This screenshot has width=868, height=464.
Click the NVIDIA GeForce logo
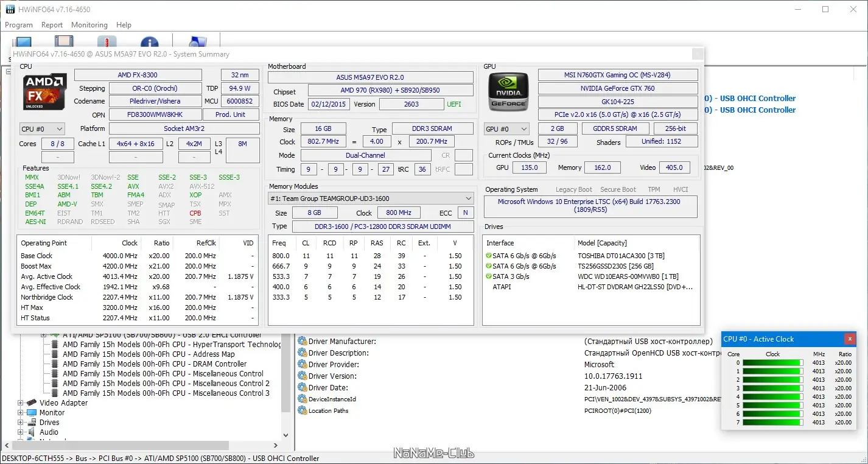[509, 91]
